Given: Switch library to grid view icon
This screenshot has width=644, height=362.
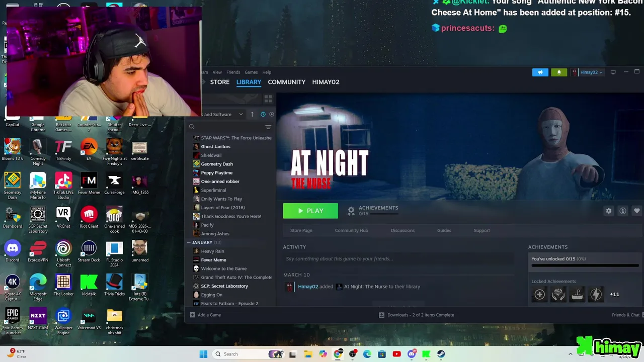Looking at the screenshot, I should pyautogui.click(x=268, y=99).
